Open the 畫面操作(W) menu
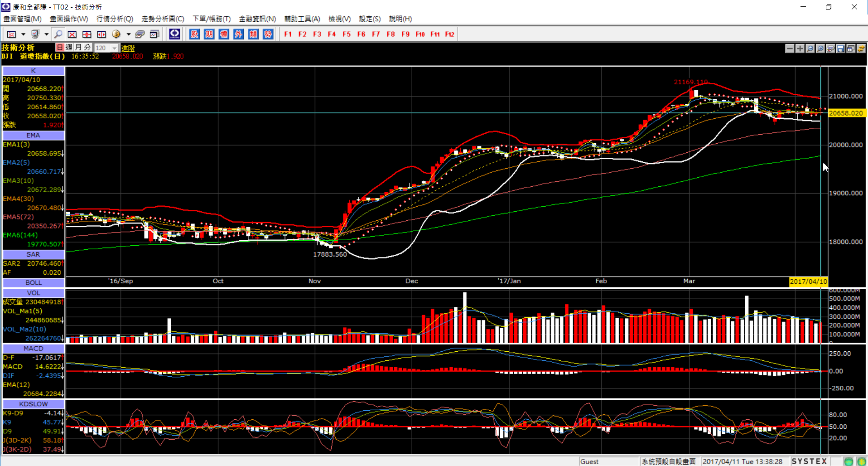Image resolution: width=868 pixels, height=466 pixels. (69, 19)
